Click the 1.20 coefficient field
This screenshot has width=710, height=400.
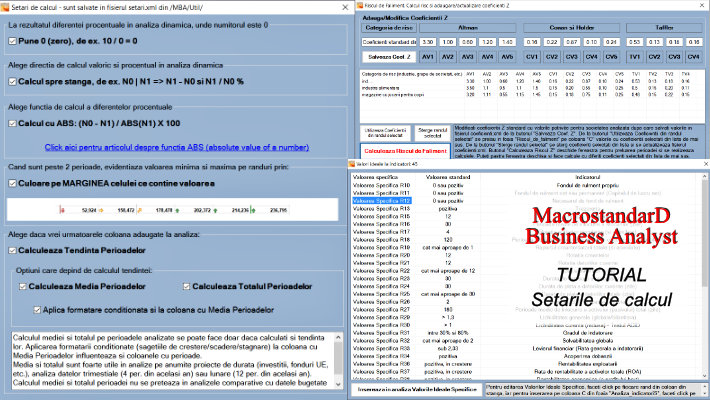pos(487,42)
